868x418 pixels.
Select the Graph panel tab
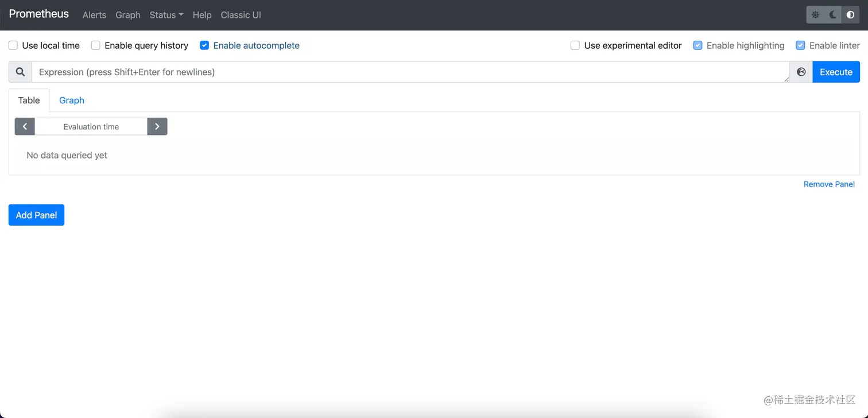[x=72, y=100]
